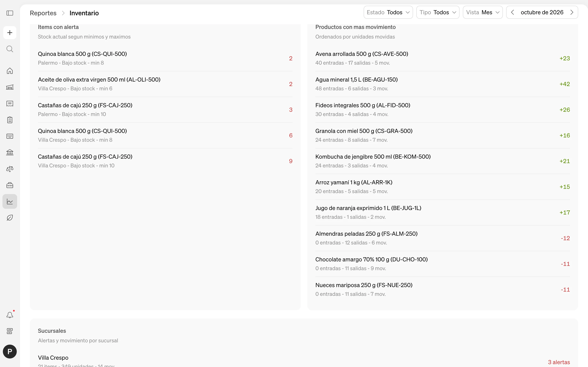Expand the Estado Todos dropdown
Screen dimensions: 588x367
(388, 12)
